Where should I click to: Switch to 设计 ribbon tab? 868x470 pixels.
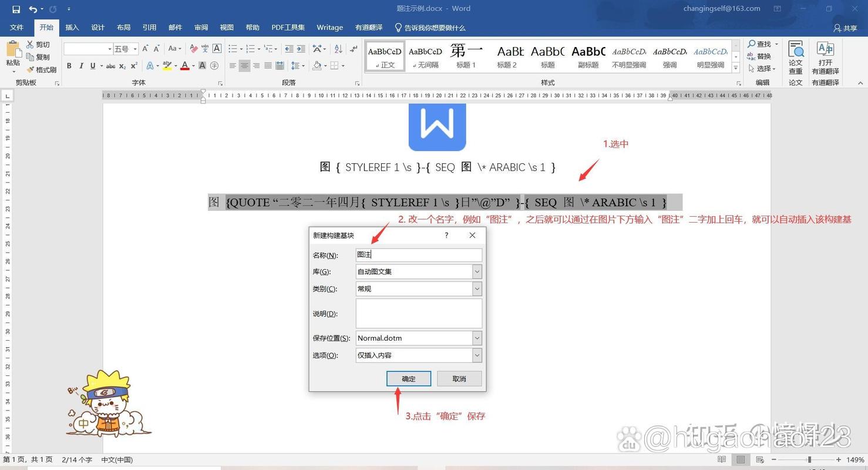pos(97,28)
